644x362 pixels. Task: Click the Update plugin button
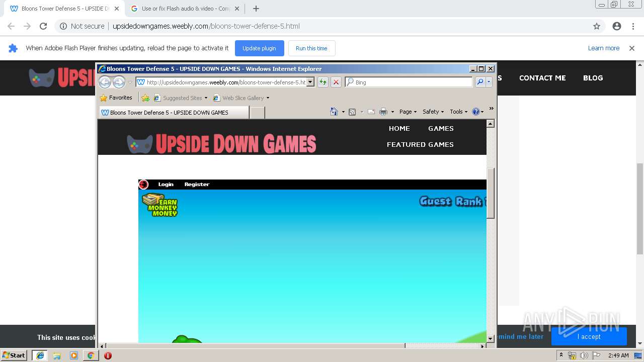coord(259,48)
